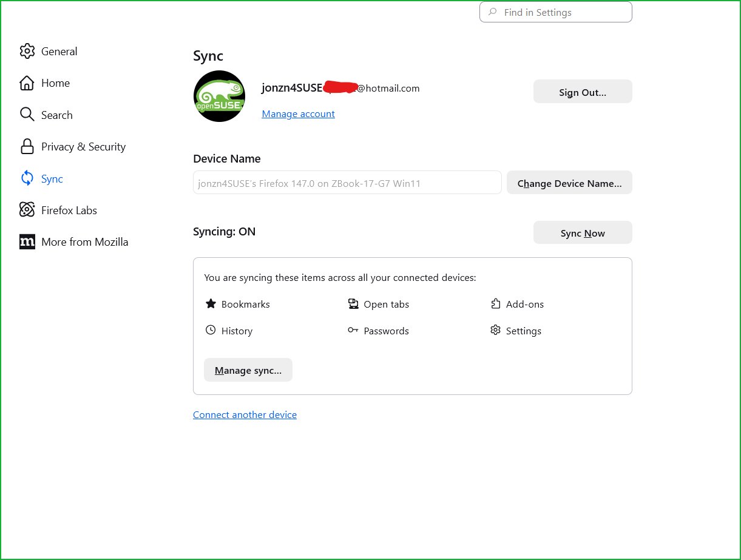
Task: Click the openSUSE account avatar
Action: (x=219, y=96)
